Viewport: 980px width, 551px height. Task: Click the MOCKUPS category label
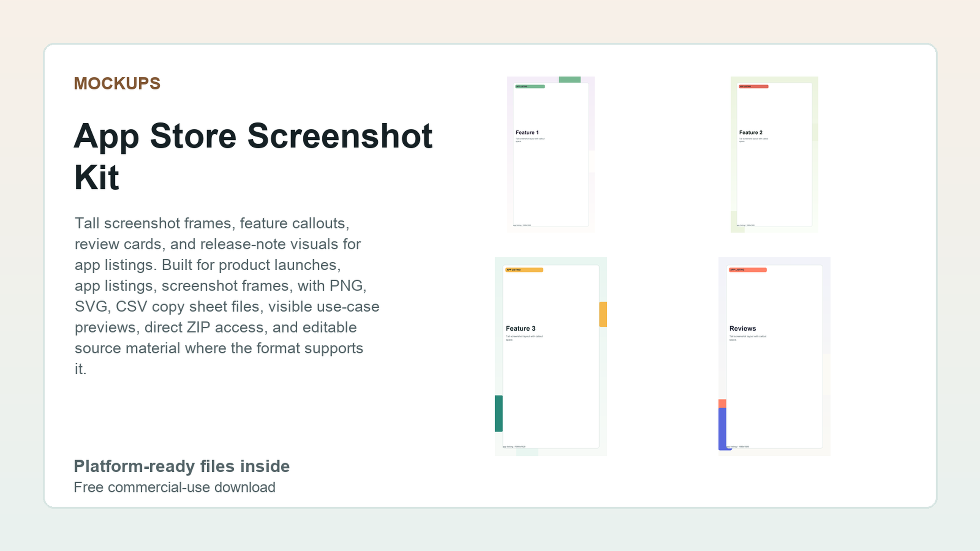117,84
